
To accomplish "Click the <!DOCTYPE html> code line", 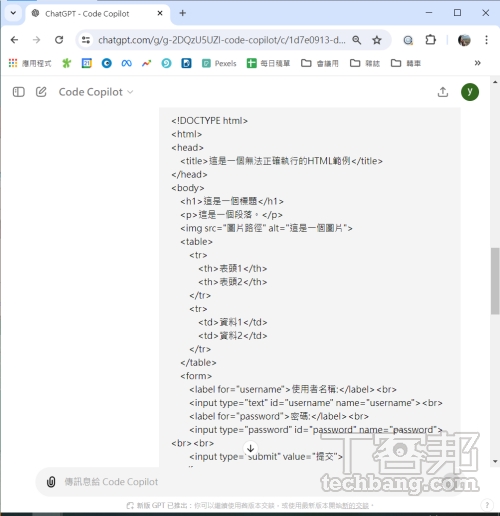I will coord(210,121).
